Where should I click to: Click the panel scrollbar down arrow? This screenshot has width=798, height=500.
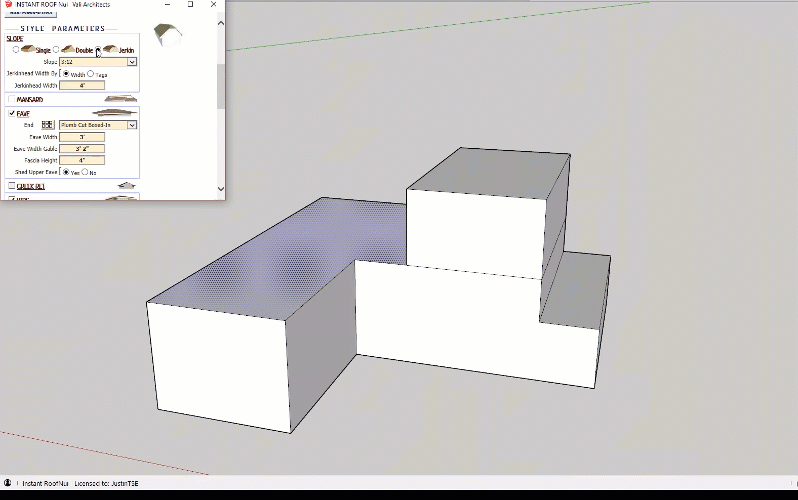pyautogui.click(x=220, y=188)
